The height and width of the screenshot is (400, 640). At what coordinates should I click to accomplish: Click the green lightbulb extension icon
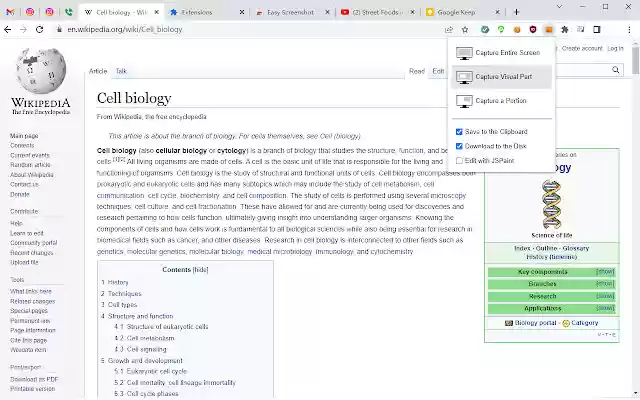pyautogui.click(x=501, y=29)
